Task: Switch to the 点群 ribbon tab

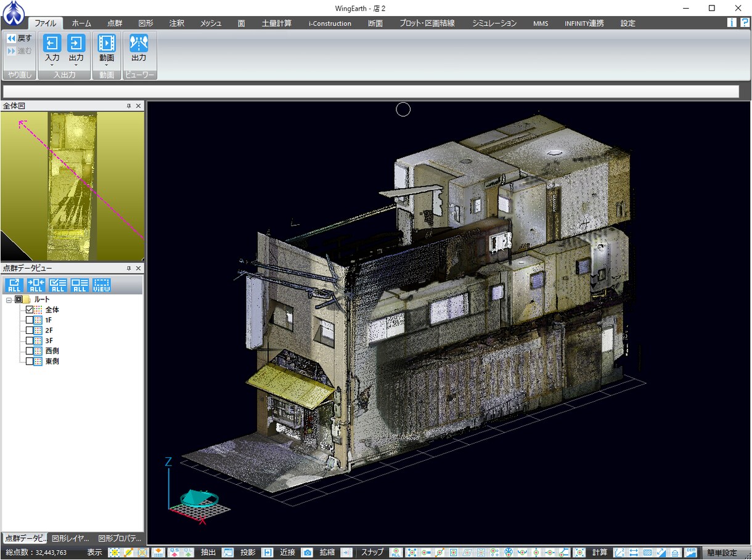Action: (115, 23)
